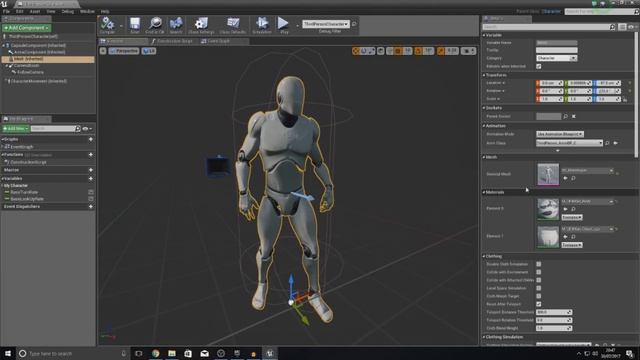Open Skeletal Mesh asset dropdown
640x360 pixels.
coord(587,170)
